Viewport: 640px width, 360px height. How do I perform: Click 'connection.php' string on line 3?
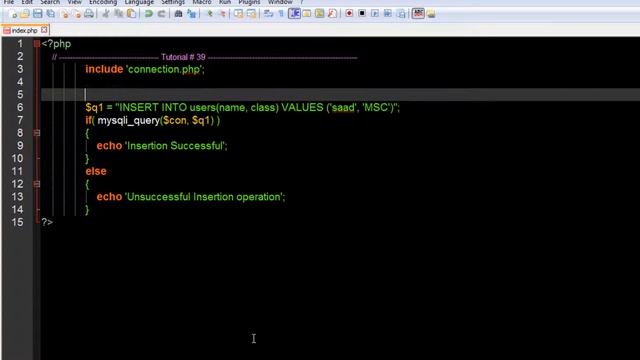[164, 69]
